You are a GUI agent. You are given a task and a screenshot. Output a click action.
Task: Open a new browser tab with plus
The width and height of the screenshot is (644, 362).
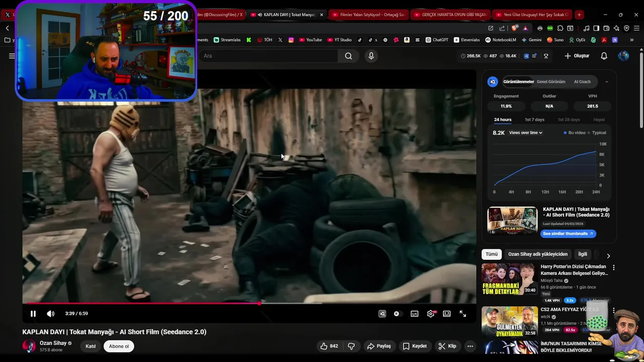click(x=579, y=15)
